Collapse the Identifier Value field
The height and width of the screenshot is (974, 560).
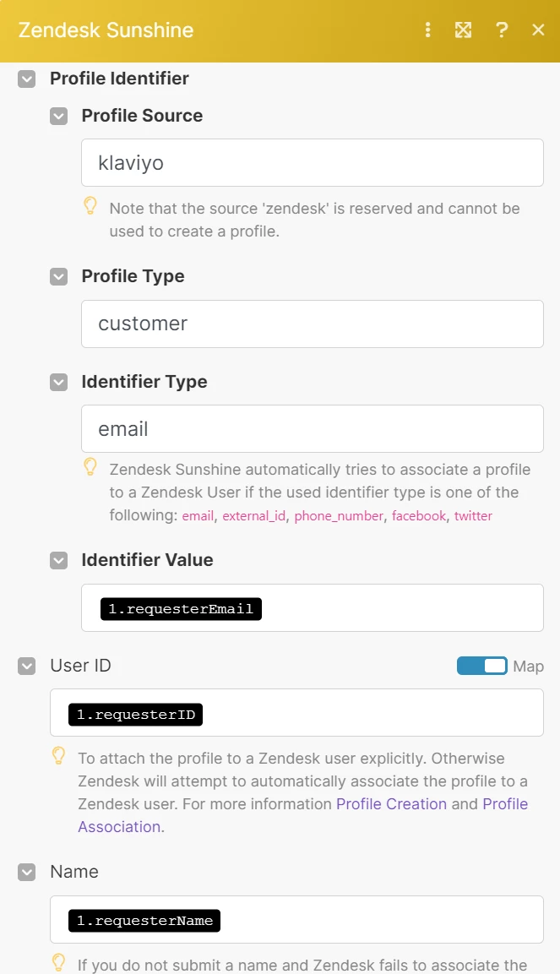[x=58, y=561]
